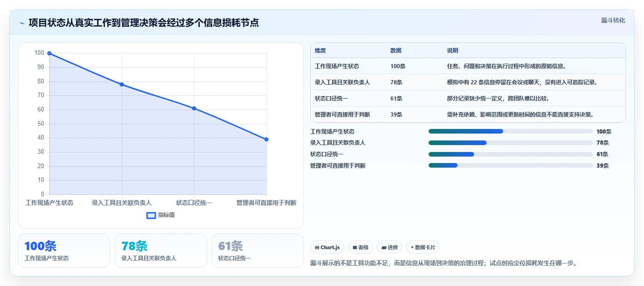
Task: Click x-axis label 状态口径统一
Action: click(194, 203)
